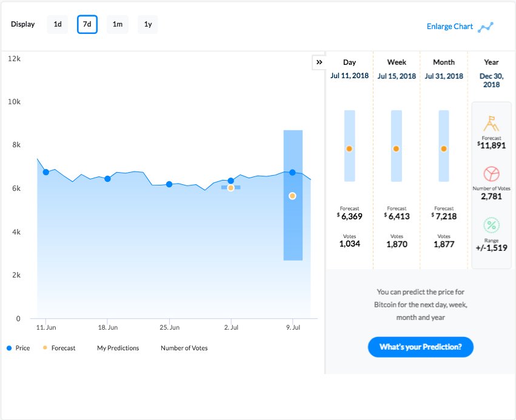Select the 1d display range
516x420 pixels.
(57, 24)
